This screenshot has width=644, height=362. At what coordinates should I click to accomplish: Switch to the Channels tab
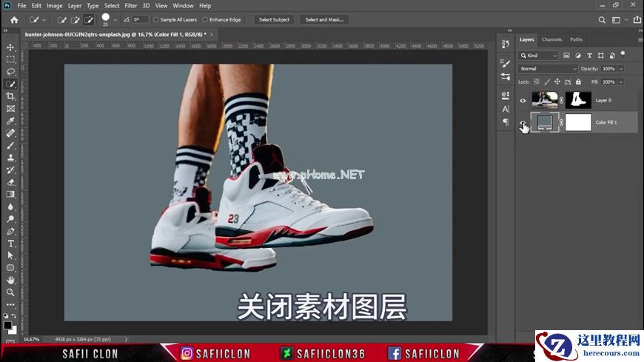pos(551,39)
